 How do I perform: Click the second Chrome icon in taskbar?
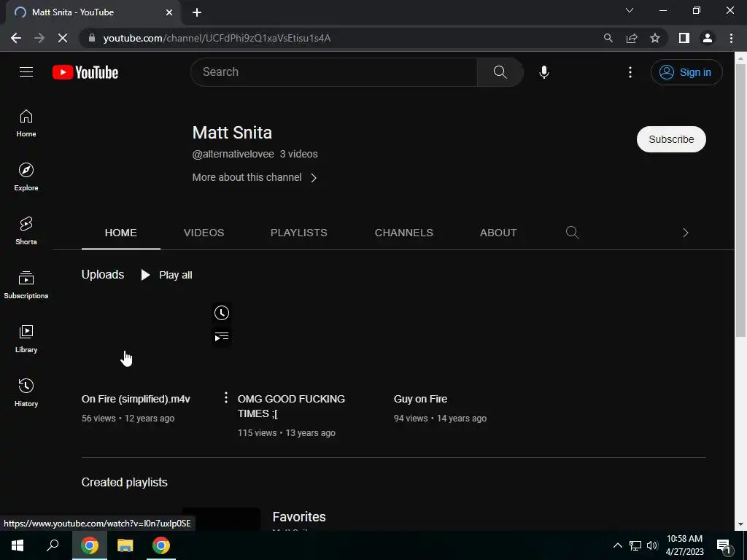click(x=161, y=545)
